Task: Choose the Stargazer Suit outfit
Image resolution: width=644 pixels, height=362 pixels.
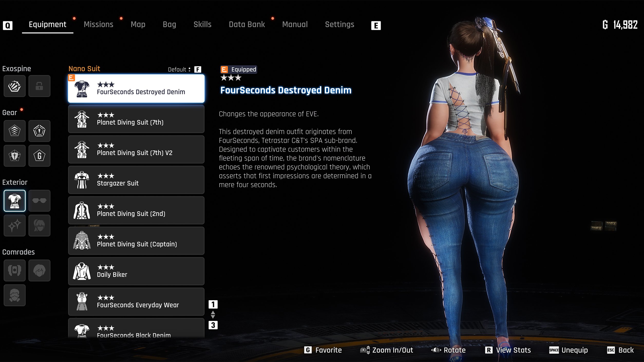Action: coord(136,180)
